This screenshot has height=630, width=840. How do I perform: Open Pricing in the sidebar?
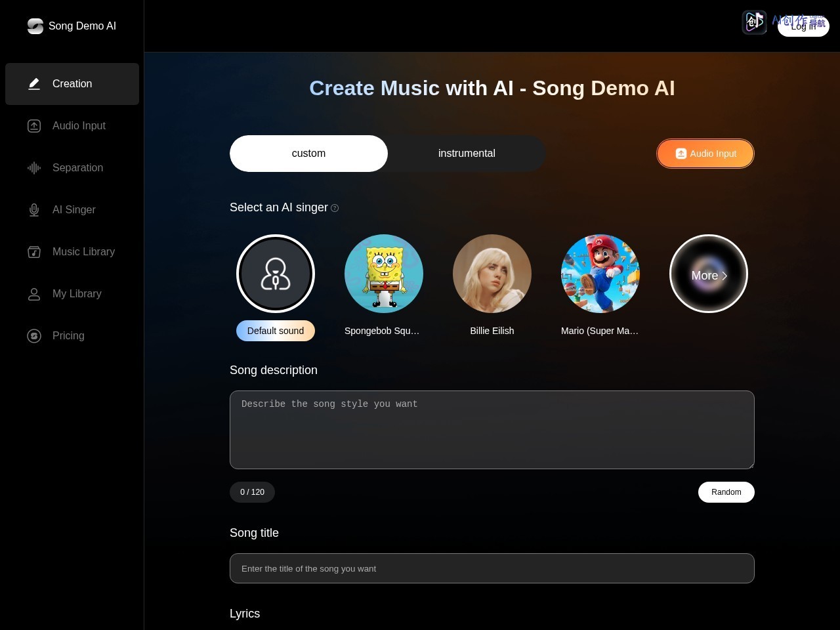click(x=72, y=336)
